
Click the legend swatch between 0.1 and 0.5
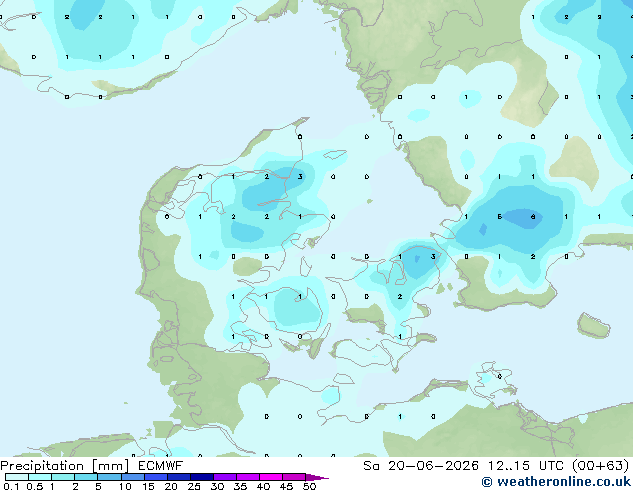point(17,477)
